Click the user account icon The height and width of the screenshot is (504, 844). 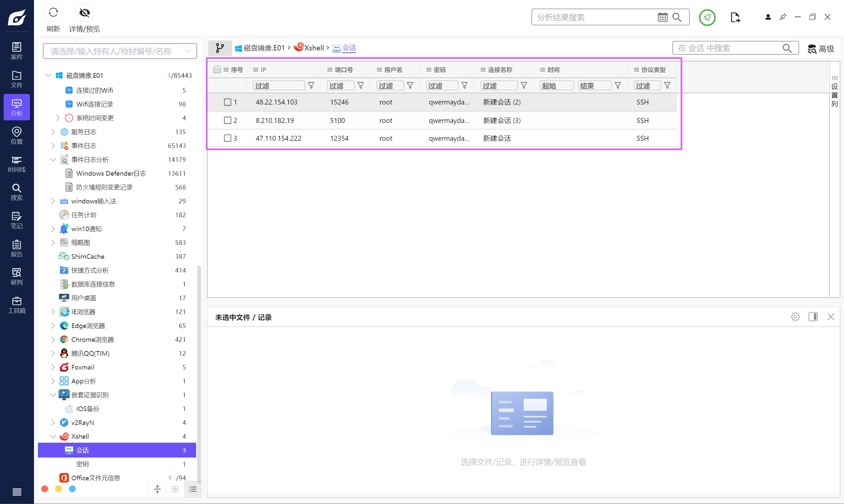coord(768,17)
